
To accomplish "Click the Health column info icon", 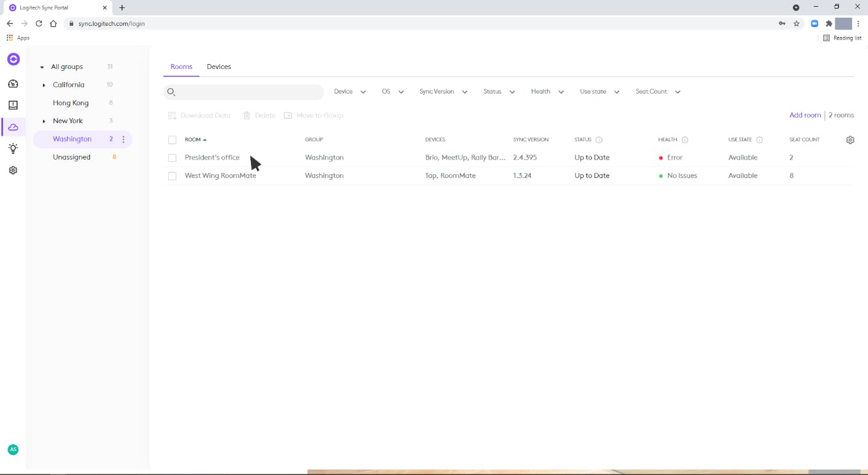I will [684, 140].
